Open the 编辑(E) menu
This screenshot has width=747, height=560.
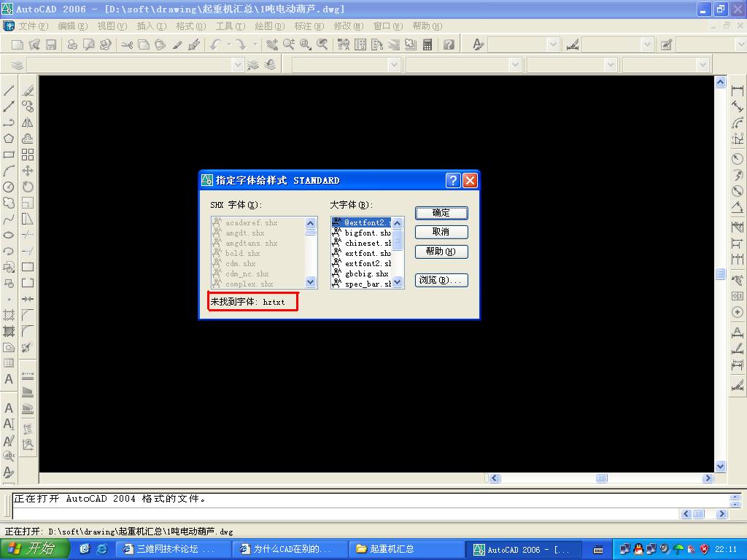pyautogui.click(x=72, y=26)
